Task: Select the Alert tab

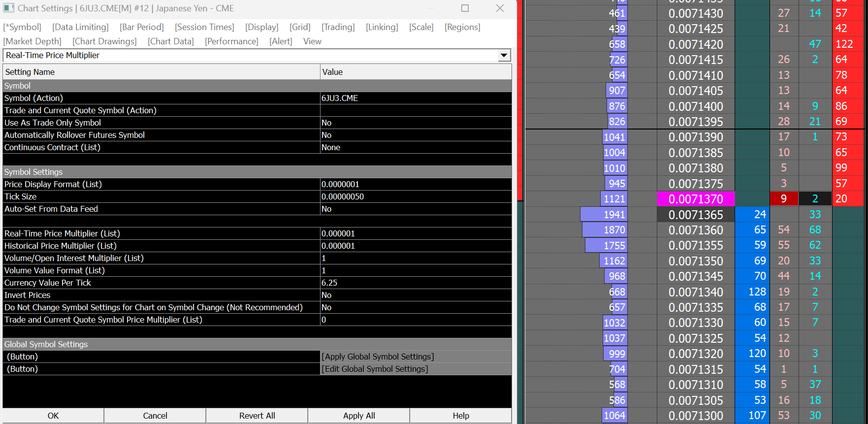Action: tap(281, 41)
